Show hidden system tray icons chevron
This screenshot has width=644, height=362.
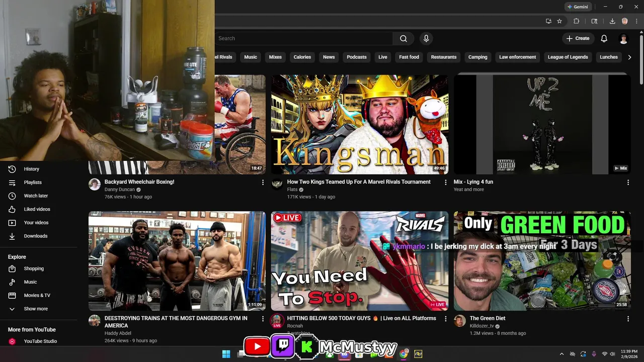562,354
